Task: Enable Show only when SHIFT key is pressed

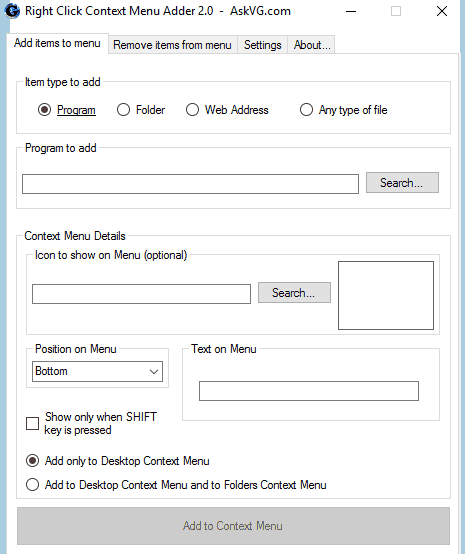Action: click(x=33, y=423)
